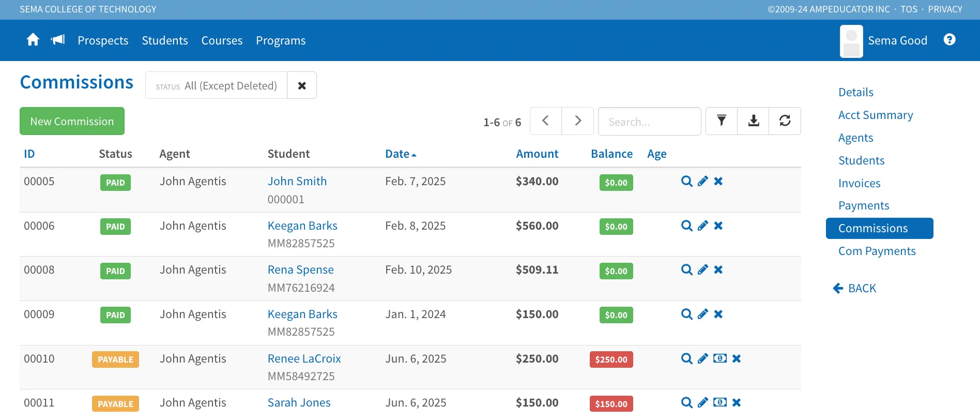Screen dimensions: 980x420
Task: Delete commission 00008 with X icon
Action: [718, 270]
